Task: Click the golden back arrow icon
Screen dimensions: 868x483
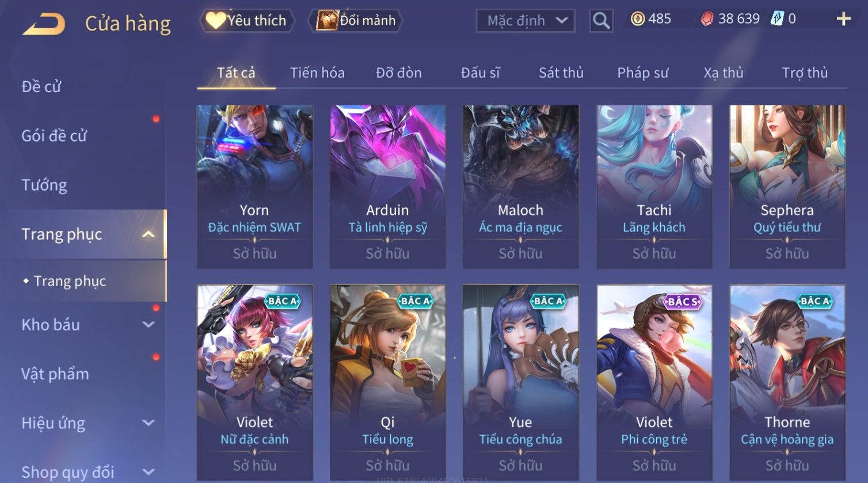Action: 44,24
